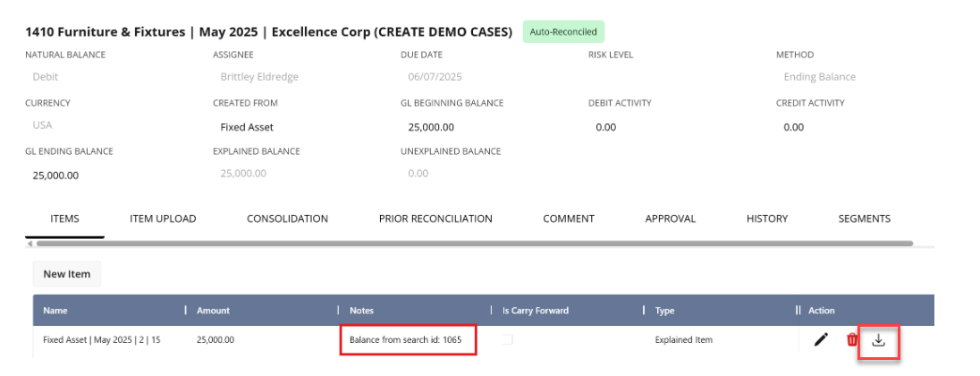Click the pencil edit icon for Fixed Asset item
980x376 pixels.
(821, 339)
